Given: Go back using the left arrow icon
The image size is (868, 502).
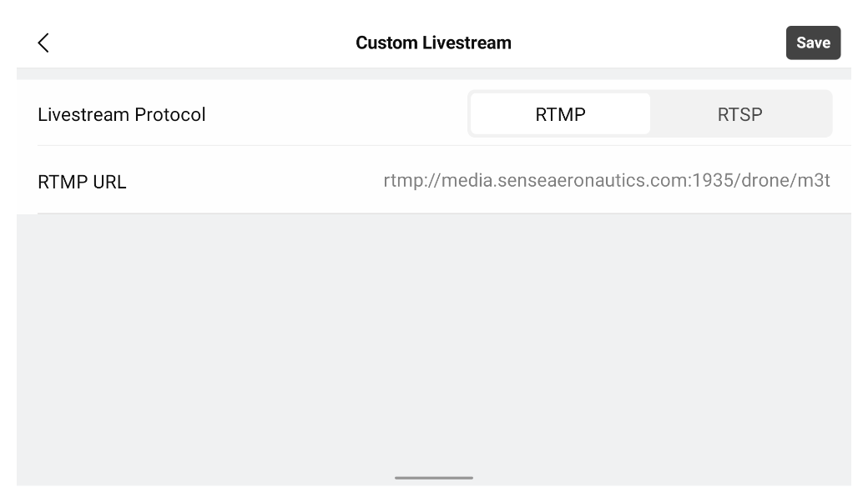Looking at the screenshot, I should (43, 43).
